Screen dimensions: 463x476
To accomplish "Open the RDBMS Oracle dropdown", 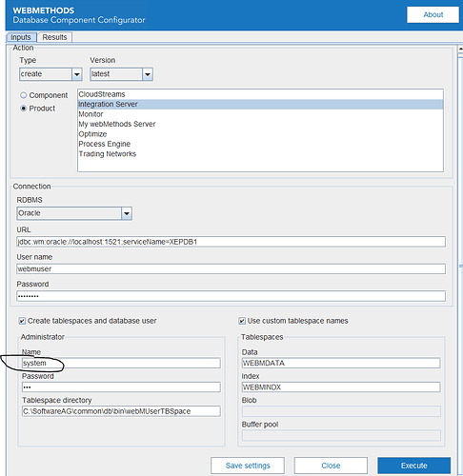I will (x=127, y=213).
